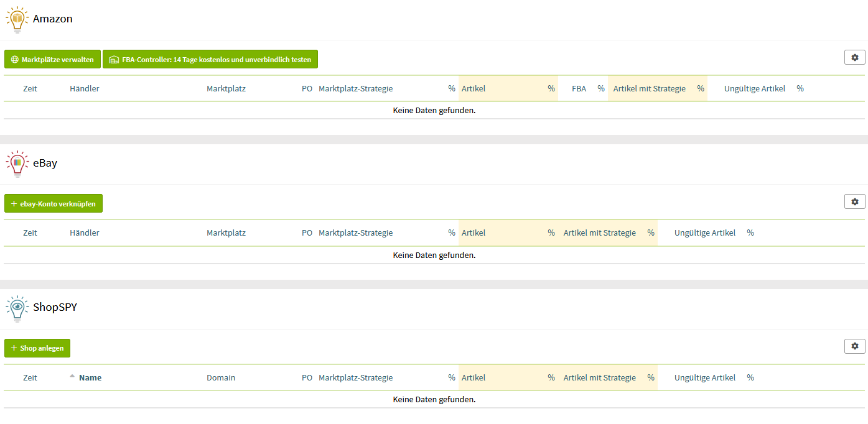Click ShopSPY section heading text

click(55, 308)
